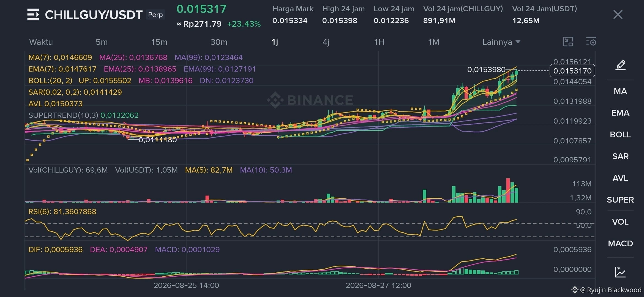644x297 pixels.
Task: Toggle the BOLL indicator overlay
Action: pyautogui.click(x=620, y=135)
